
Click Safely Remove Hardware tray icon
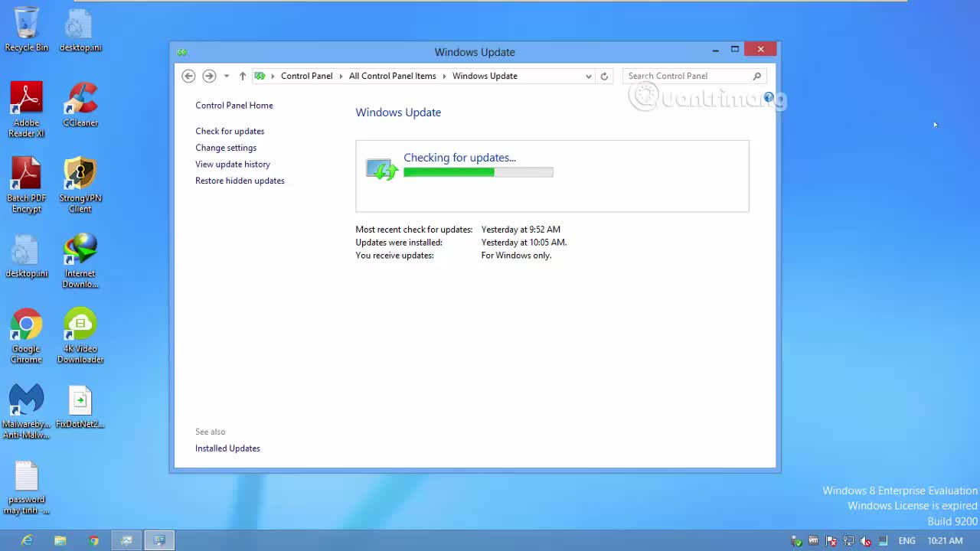pos(796,540)
